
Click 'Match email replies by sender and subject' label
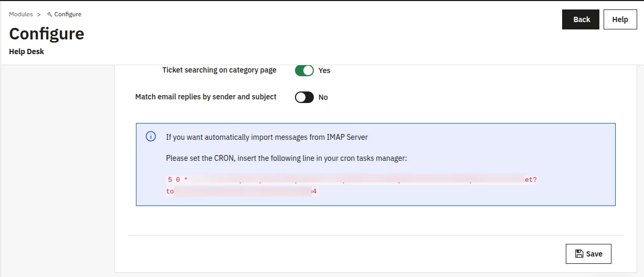(x=206, y=97)
